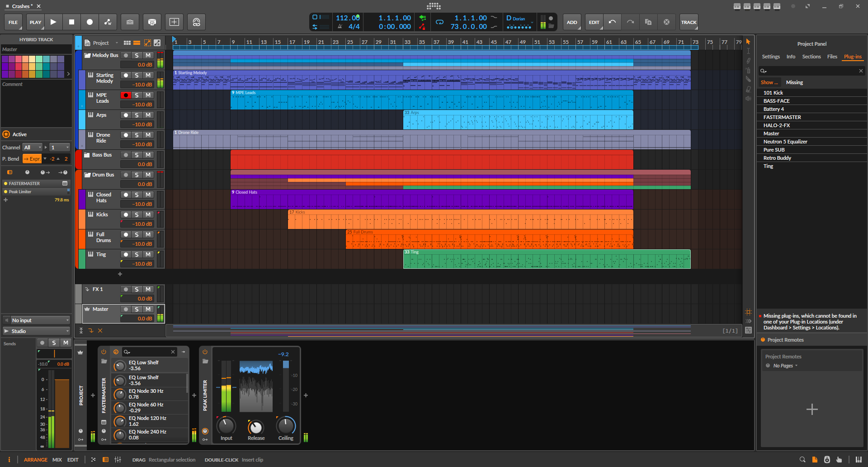The width and height of the screenshot is (868, 467).
Task: Click the global record circle icon
Action: pos(90,22)
